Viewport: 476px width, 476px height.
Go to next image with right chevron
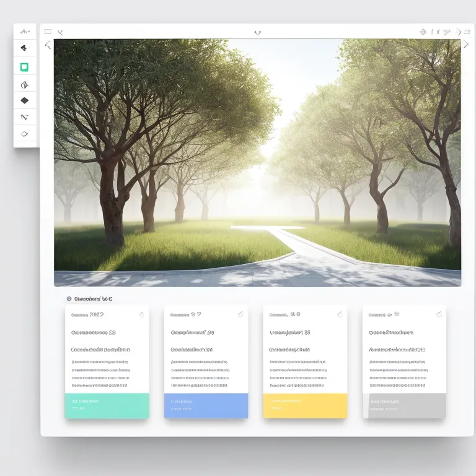tap(465, 44)
